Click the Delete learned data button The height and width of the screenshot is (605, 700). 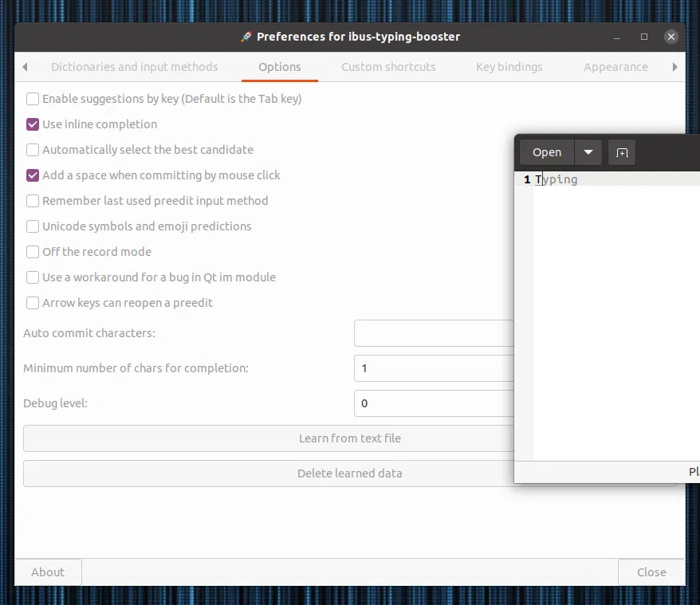pos(269,473)
